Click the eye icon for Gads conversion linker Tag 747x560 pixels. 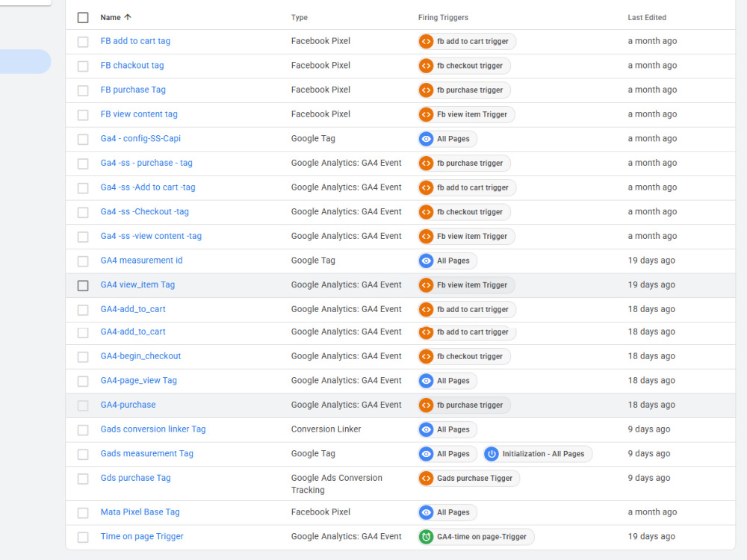(426, 429)
